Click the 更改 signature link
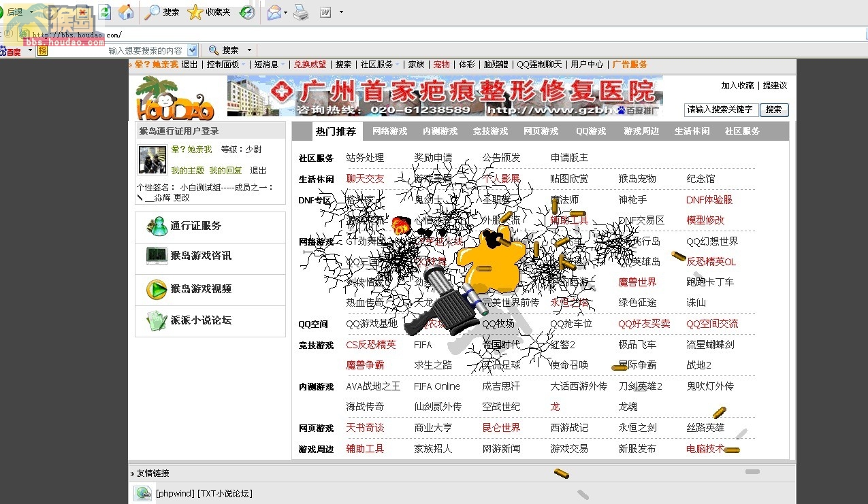Screen dimensions: 868x504 point(181,198)
